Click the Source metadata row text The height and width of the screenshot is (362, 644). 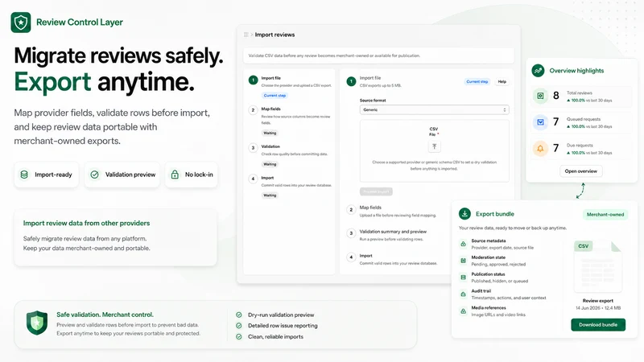[502, 245]
